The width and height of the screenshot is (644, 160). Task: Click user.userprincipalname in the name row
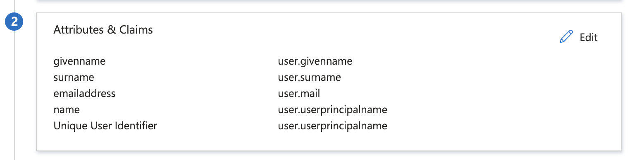[333, 110]
